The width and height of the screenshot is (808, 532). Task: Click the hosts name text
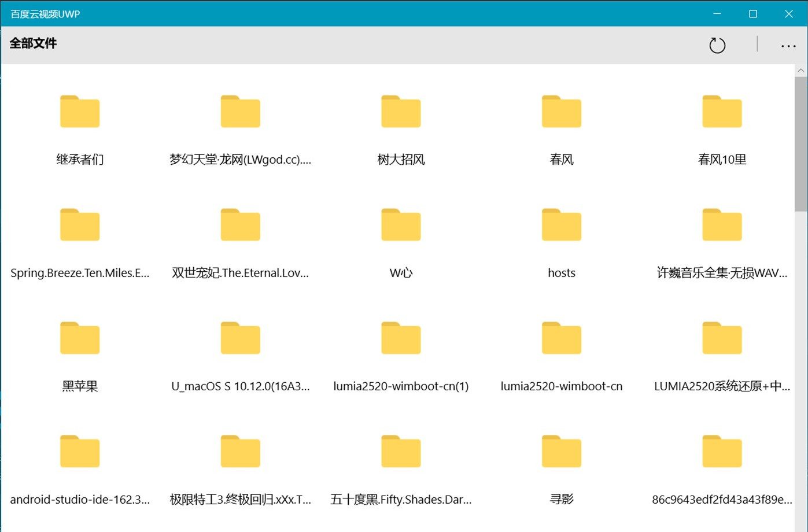coord(562,273)
